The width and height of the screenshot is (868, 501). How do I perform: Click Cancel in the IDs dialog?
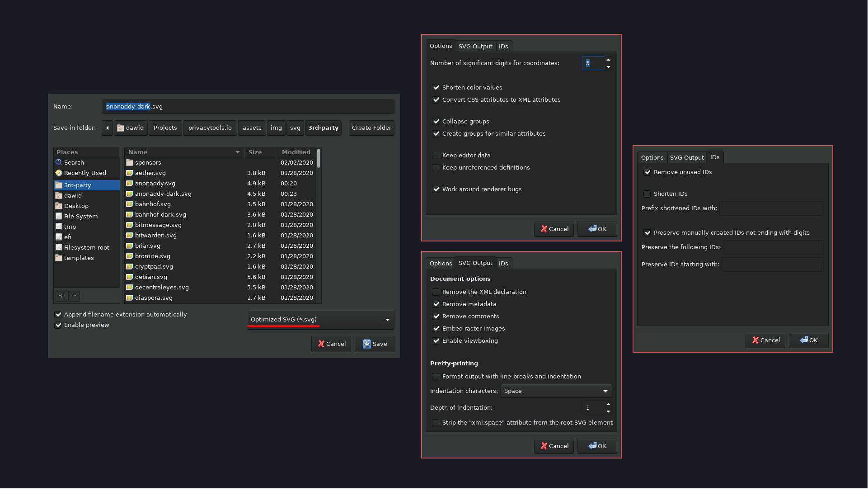pyautogui.click(x=765, y=340)
